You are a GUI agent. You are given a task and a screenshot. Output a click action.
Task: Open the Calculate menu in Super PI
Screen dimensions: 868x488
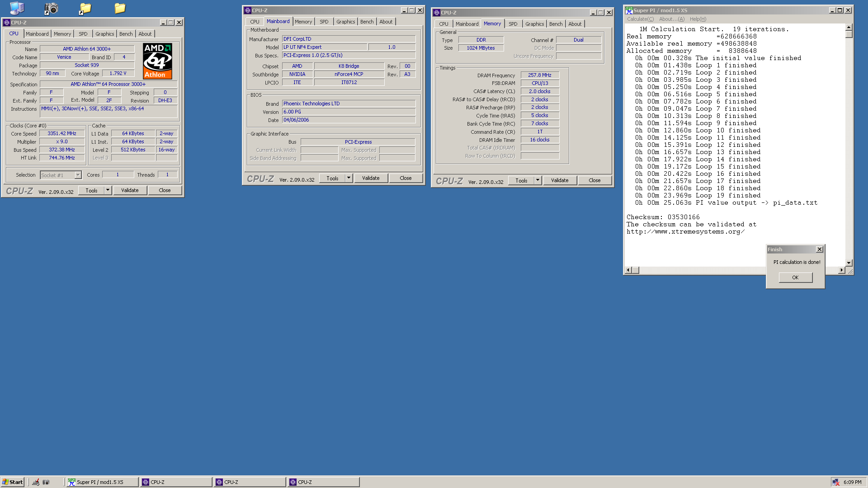click(x=640, y=19)
